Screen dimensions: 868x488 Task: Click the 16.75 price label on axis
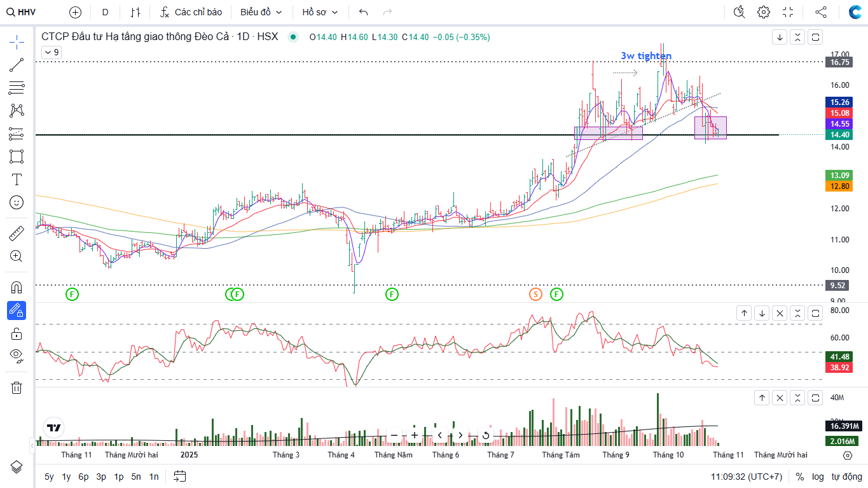[839, 62]
